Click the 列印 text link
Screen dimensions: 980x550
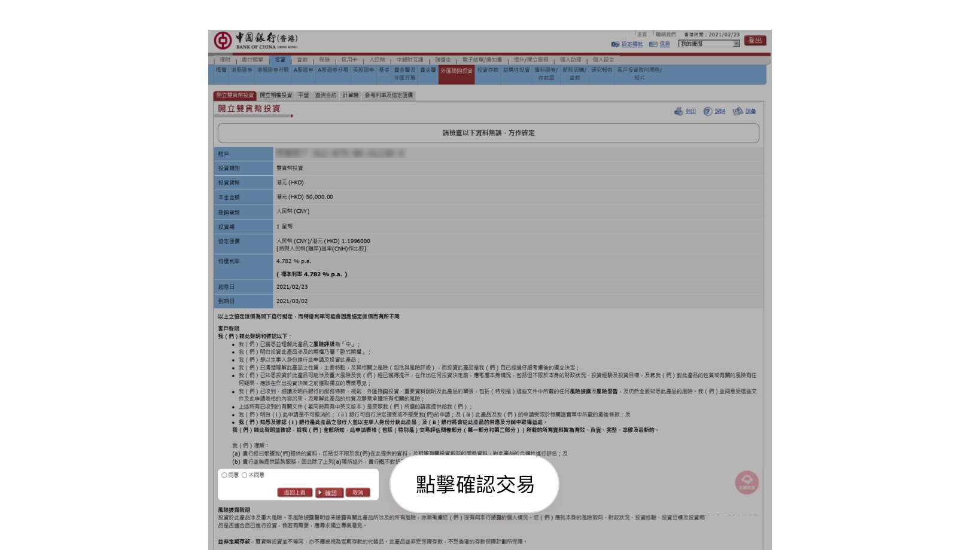(690, 112)
